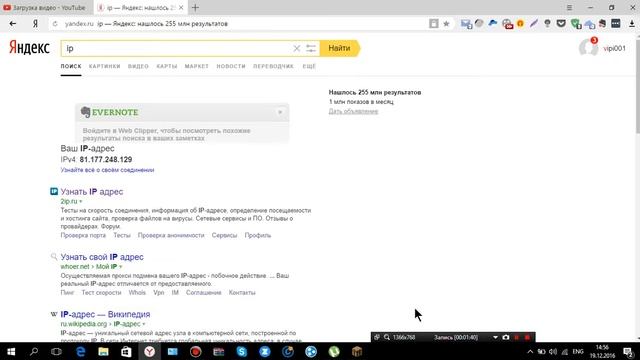The image size is (640, 360).
Task: Clear the search field with X
Action: [297, 48]
